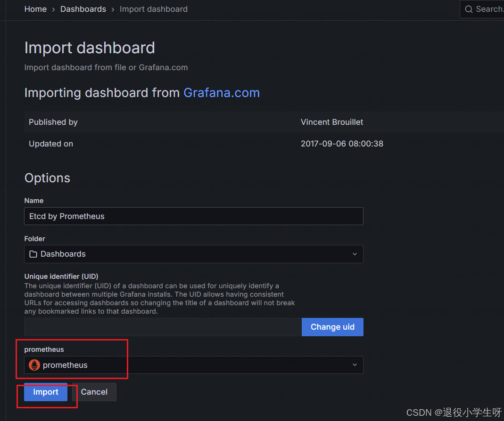Click the Home breadcrumb link
The image size is (504, 421).
pyautogui.click(x=35, y=9)
